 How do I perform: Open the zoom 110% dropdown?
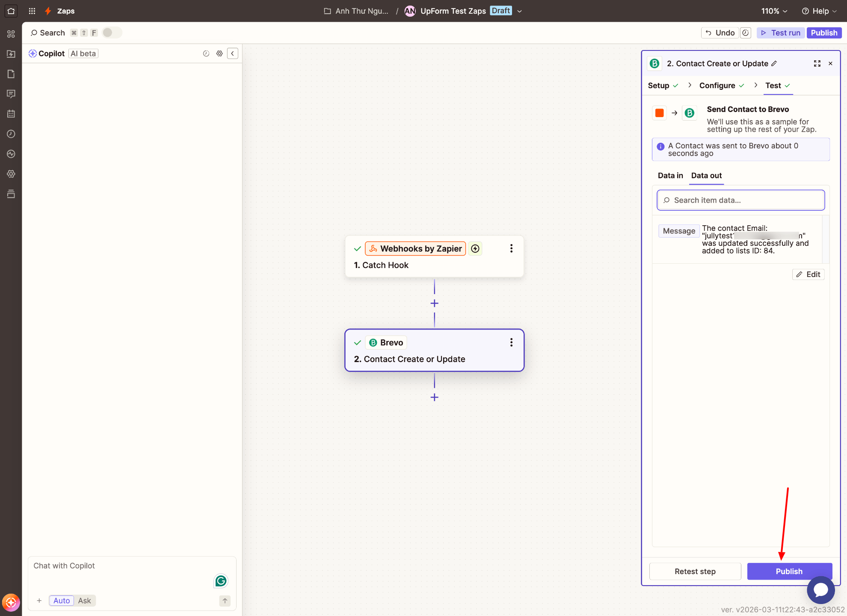[x=774, y=11]
